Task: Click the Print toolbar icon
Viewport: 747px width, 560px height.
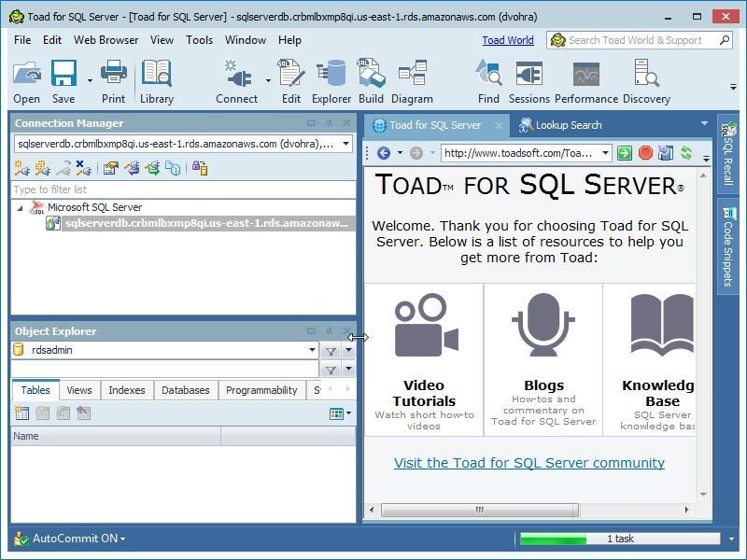Action: tap(113, 81)
